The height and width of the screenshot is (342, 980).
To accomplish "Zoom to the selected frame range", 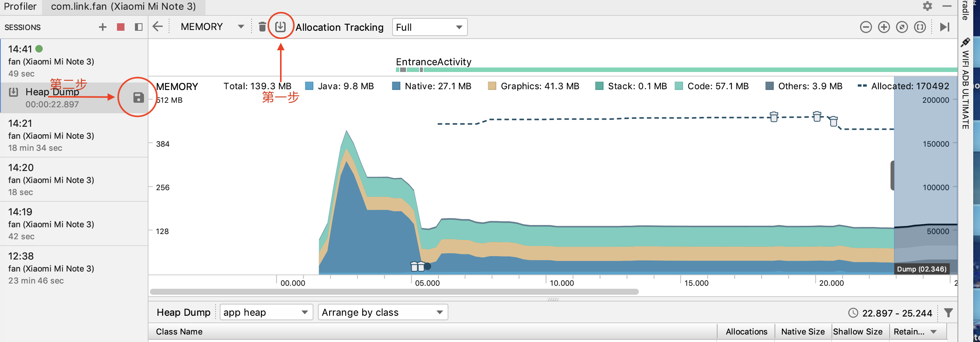I will (920, 27).
